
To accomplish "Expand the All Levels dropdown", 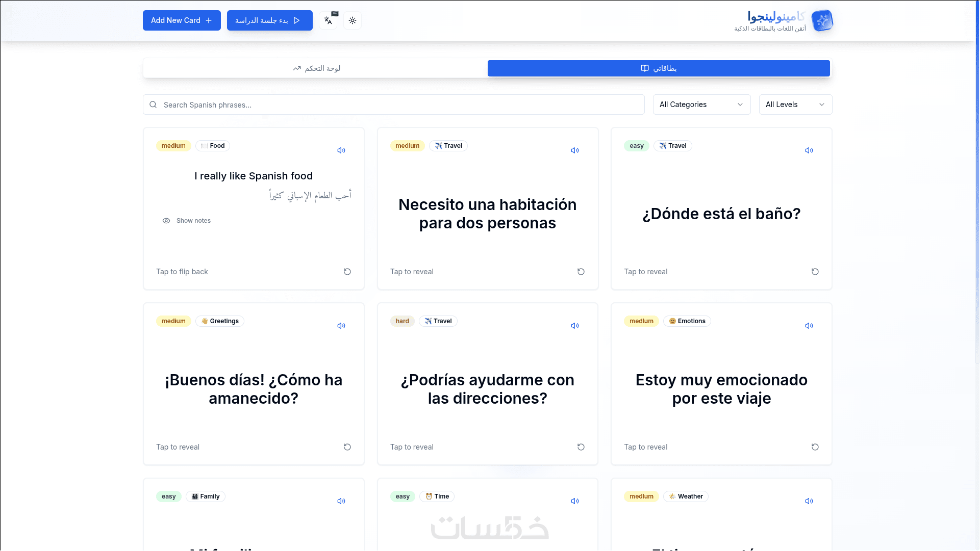I will tap(795, 104).
